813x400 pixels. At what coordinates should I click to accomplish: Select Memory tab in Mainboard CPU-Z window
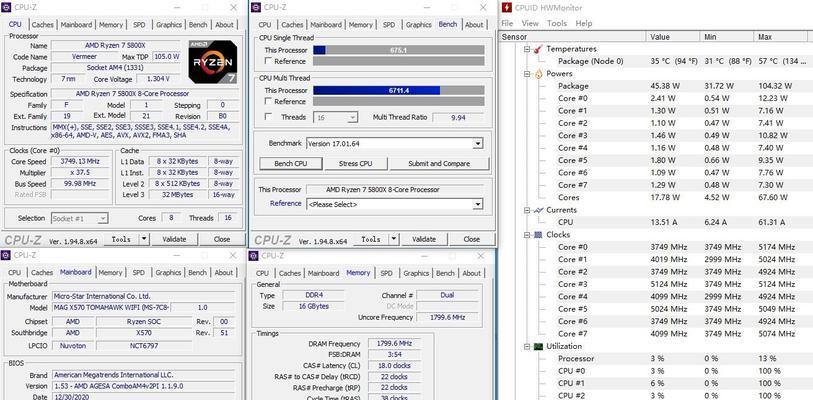click(110, 272)
